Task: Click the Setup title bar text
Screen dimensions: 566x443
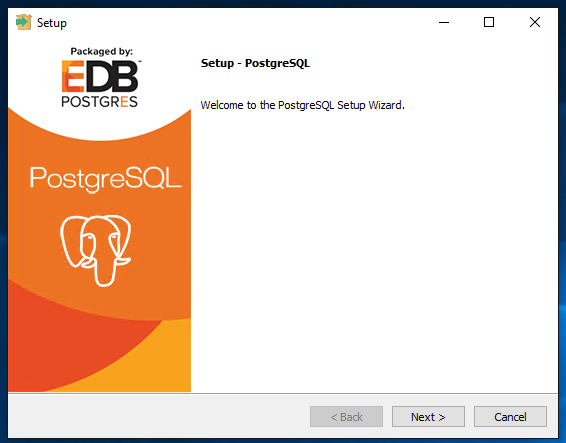Action: coord(52,23)
